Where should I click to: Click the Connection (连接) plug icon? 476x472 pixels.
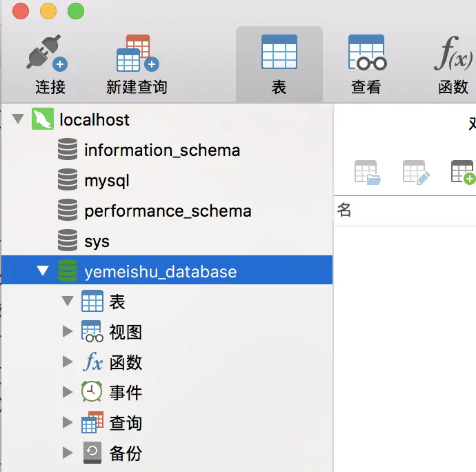pos(47,53)
